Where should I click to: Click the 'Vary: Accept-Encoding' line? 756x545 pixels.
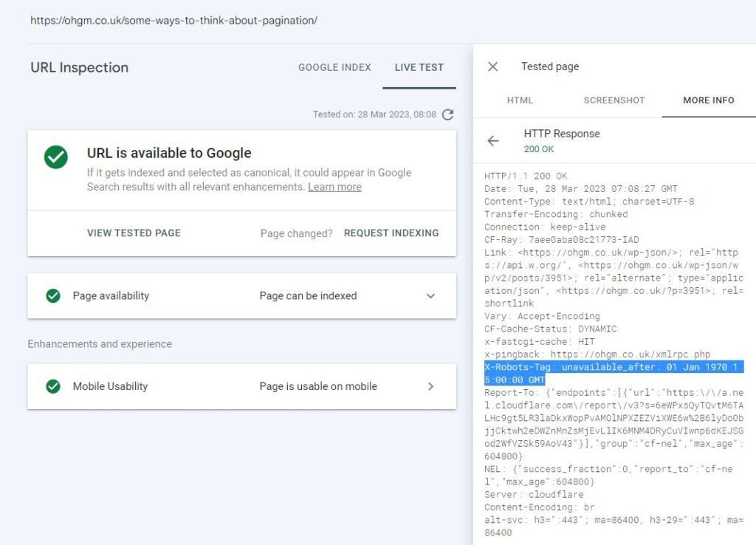542,316
